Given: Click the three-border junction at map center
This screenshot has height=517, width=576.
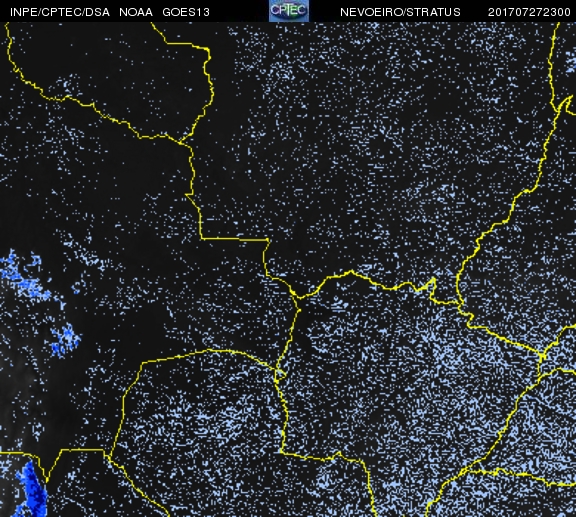Looking at the screenshot, I should click(x=298, y=297).
